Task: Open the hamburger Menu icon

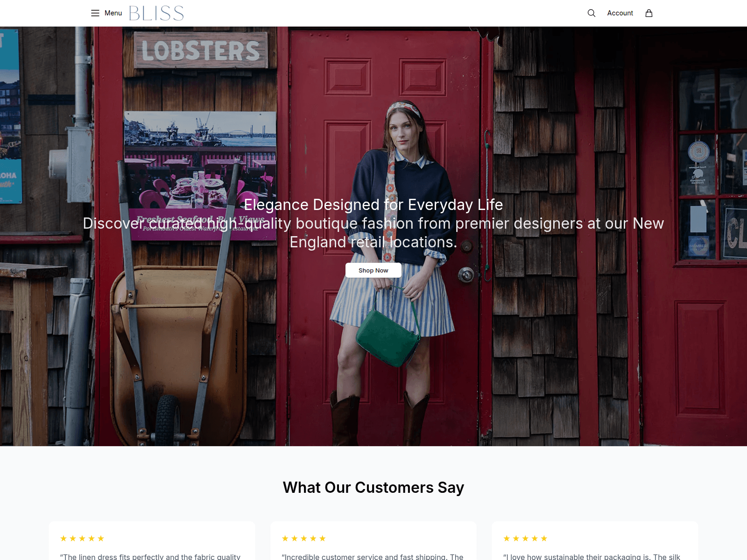Action: (95, 13)
